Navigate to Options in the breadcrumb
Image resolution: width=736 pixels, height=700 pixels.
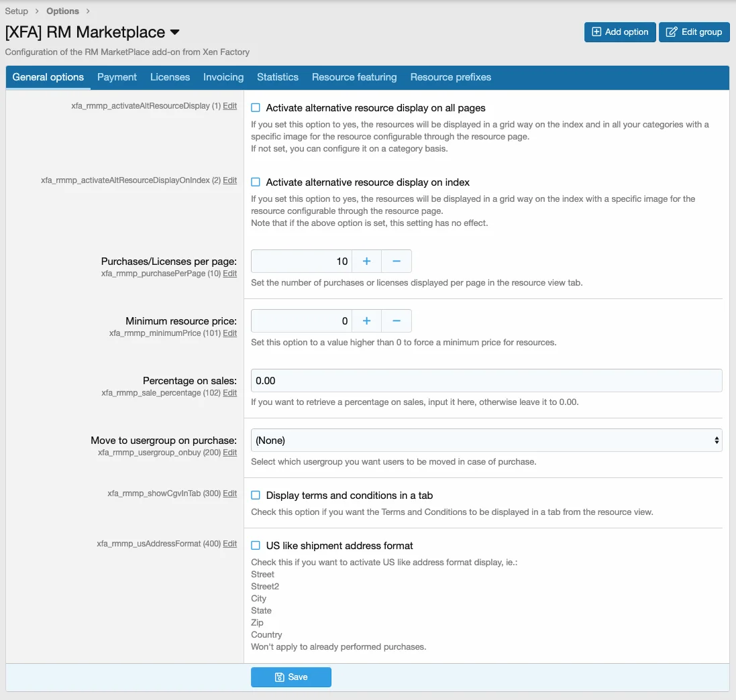62,11
